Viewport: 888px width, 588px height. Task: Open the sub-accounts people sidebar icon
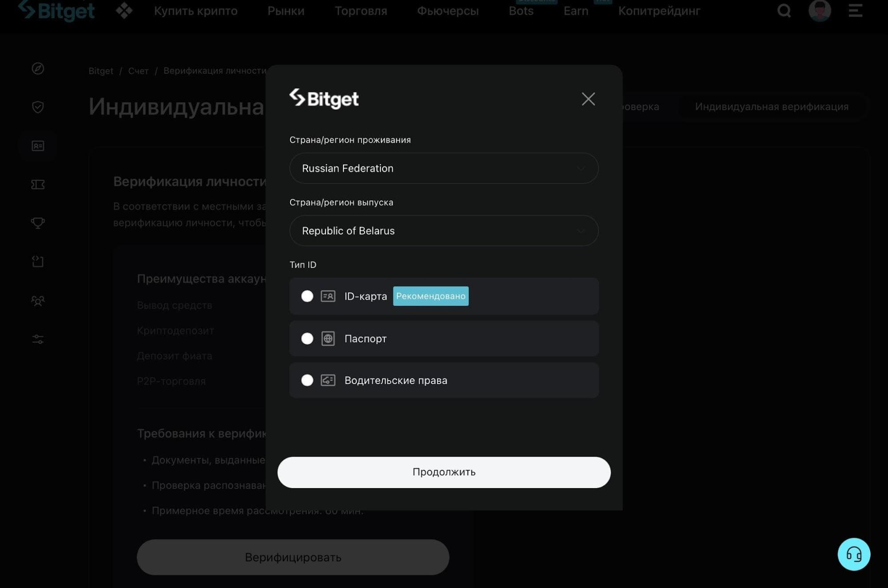38,301
